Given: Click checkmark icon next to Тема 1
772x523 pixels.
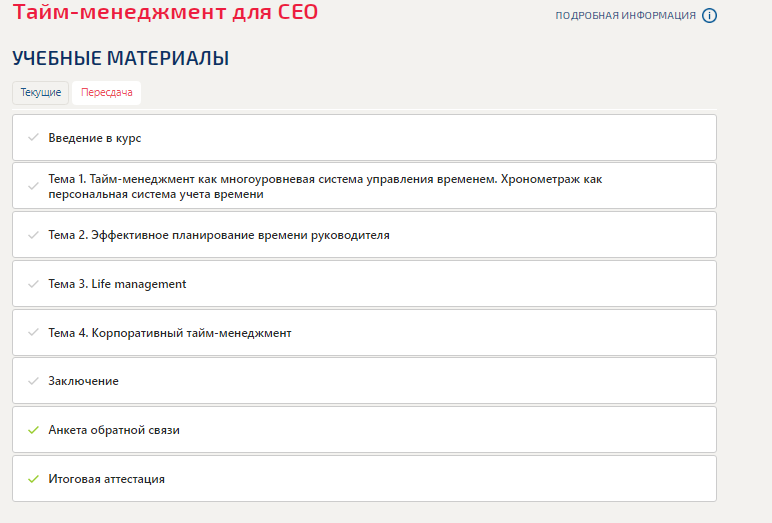Looking at the screenshot, I should pos(33,186).
